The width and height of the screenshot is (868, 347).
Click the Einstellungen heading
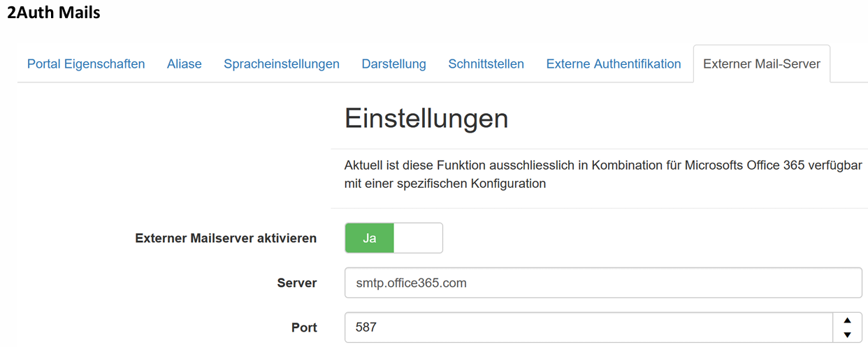[426, 119]
